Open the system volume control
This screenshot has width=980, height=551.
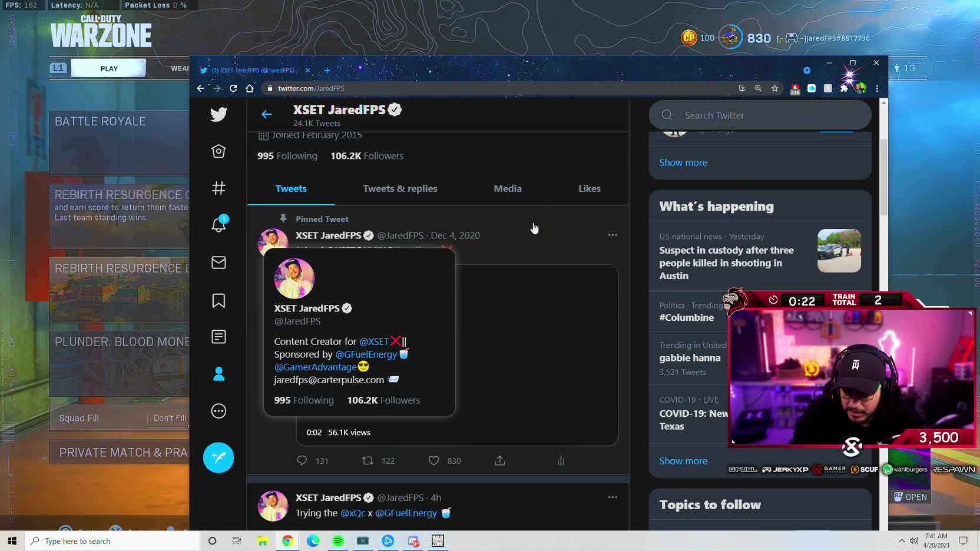[913, 541]
